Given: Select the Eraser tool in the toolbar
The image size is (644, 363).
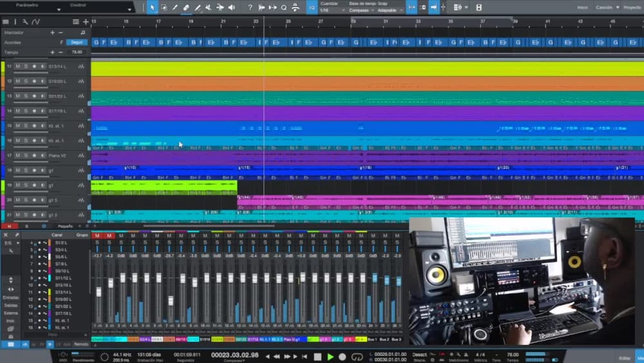Looking at the screenshot, I should (186, 7).
